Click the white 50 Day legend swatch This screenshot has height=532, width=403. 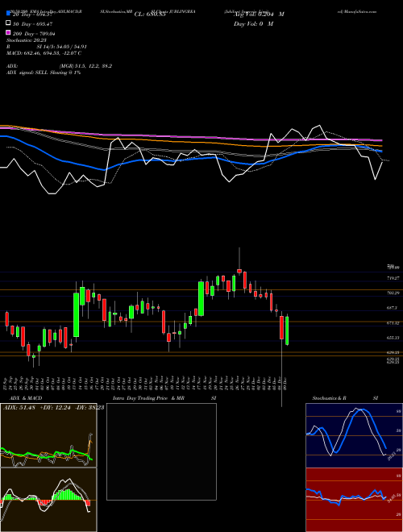9,23
